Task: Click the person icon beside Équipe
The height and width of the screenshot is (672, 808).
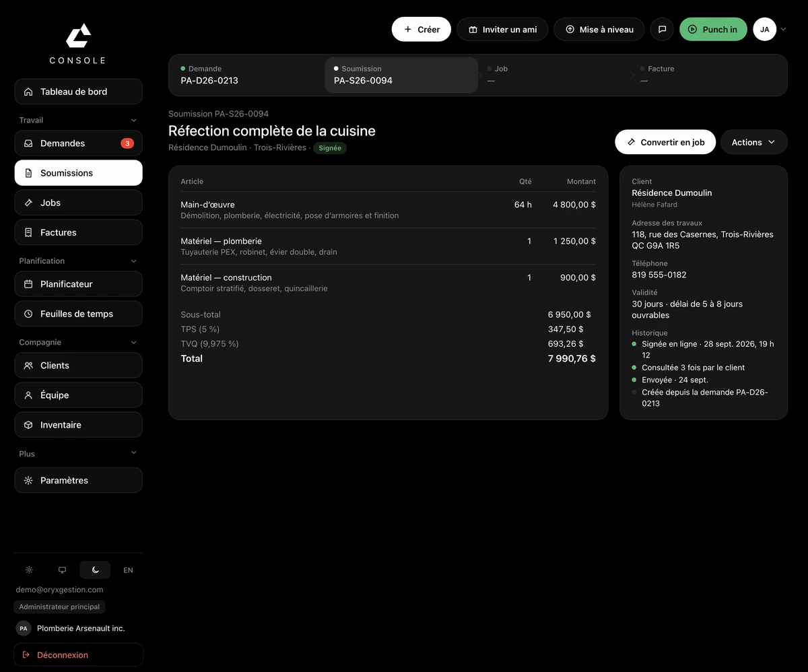Action: click(28, 395)
